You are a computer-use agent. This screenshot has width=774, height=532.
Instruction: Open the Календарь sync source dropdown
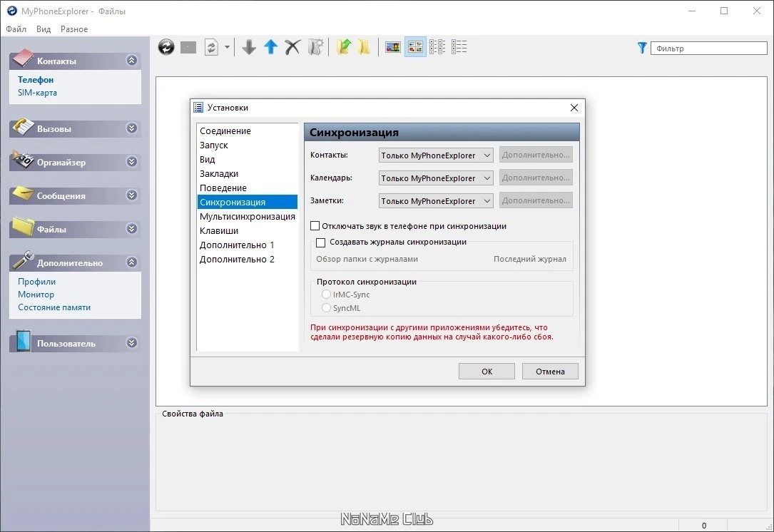coord(435,178)
